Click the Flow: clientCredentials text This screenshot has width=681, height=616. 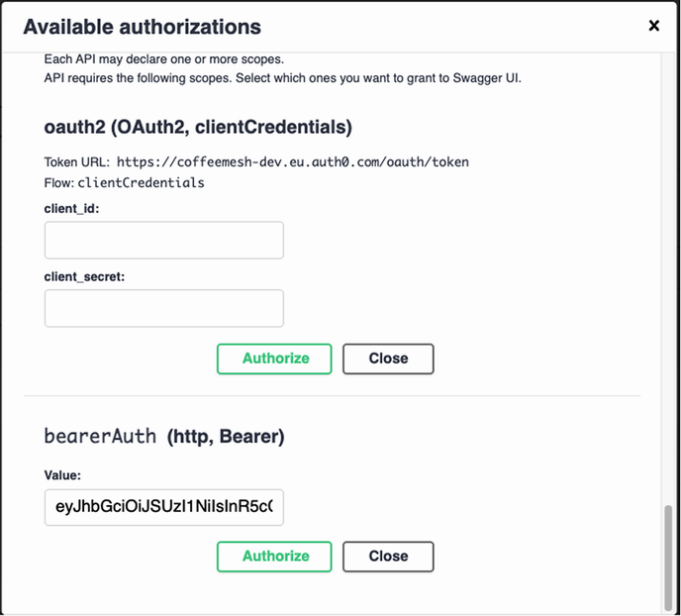coord(124,182)
